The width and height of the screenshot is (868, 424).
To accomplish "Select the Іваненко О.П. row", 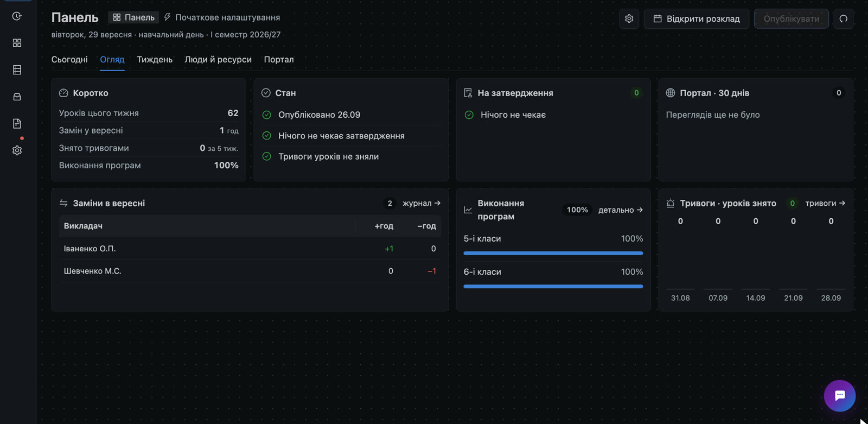I will 250,249.
